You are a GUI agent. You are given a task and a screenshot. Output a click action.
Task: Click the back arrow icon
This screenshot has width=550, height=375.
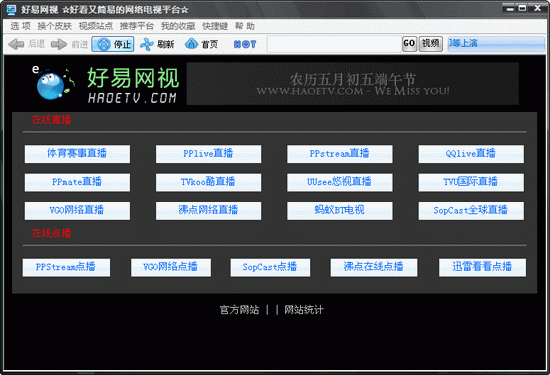[16, 44]
